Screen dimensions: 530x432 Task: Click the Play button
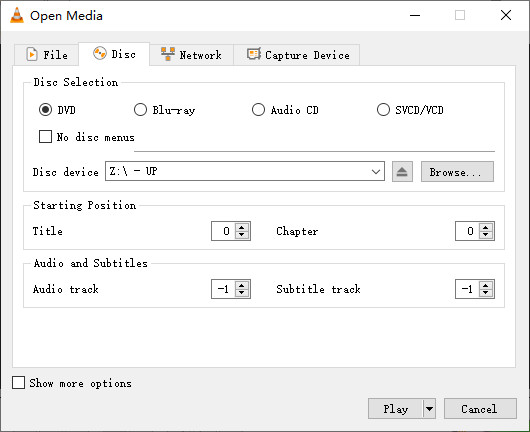pos(395,409)
